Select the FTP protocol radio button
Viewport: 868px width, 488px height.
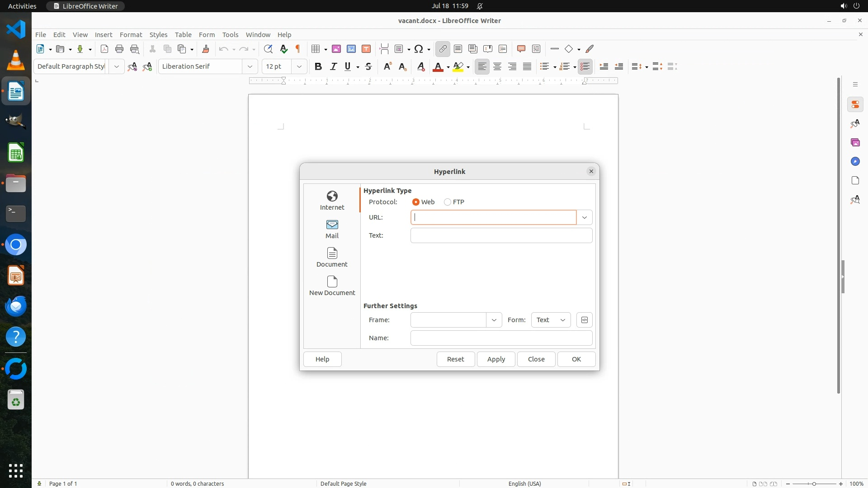(x=448, y=202)
